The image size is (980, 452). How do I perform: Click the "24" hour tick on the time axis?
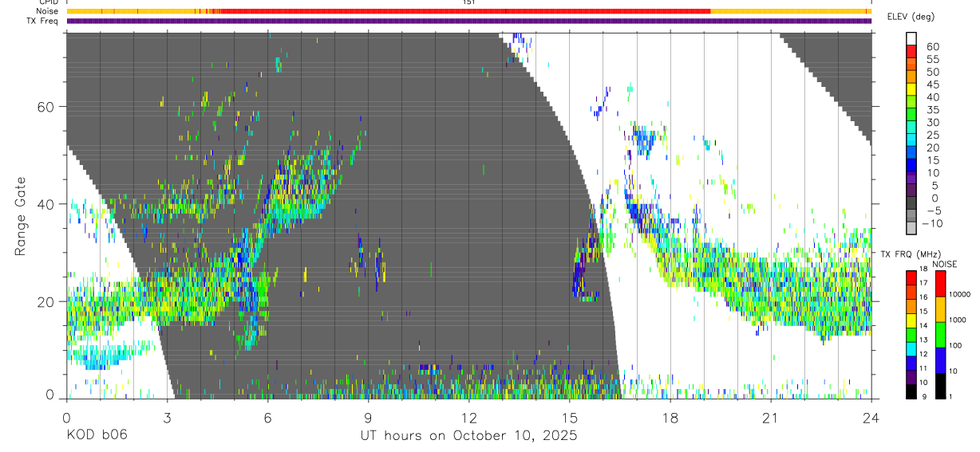[x=871, y=417]
